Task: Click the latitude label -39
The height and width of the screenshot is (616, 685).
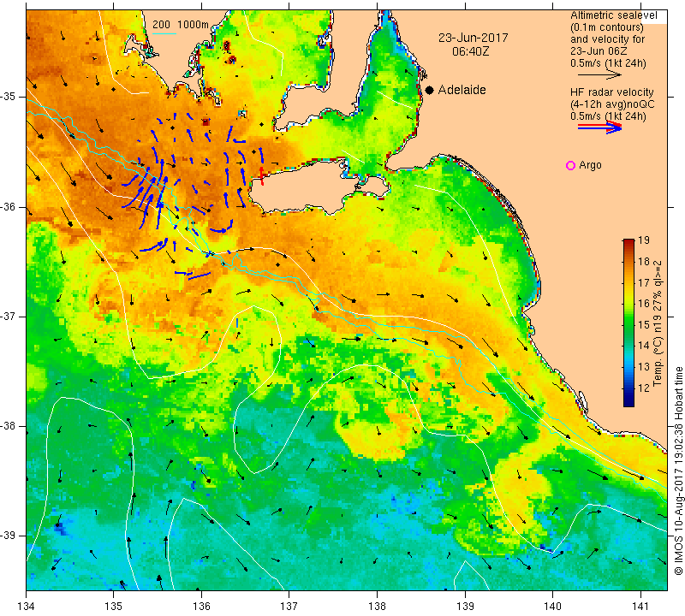Action: [9, 536]
